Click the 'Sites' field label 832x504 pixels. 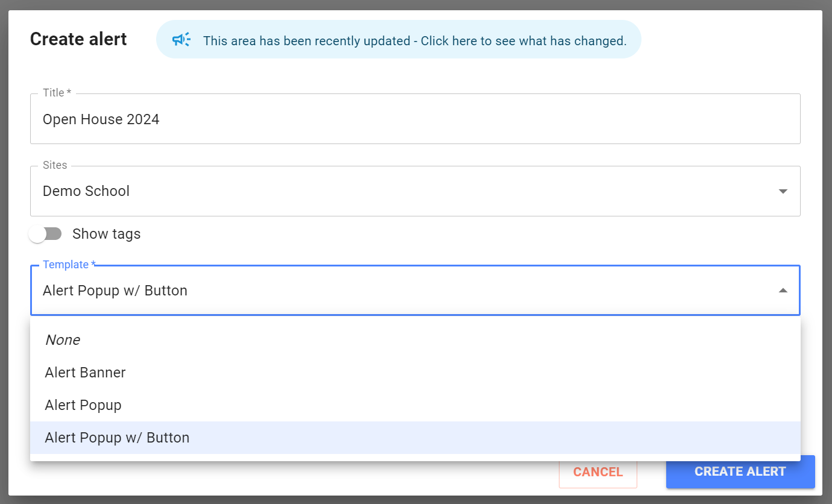pyautogui.click(x=55, y=165)
